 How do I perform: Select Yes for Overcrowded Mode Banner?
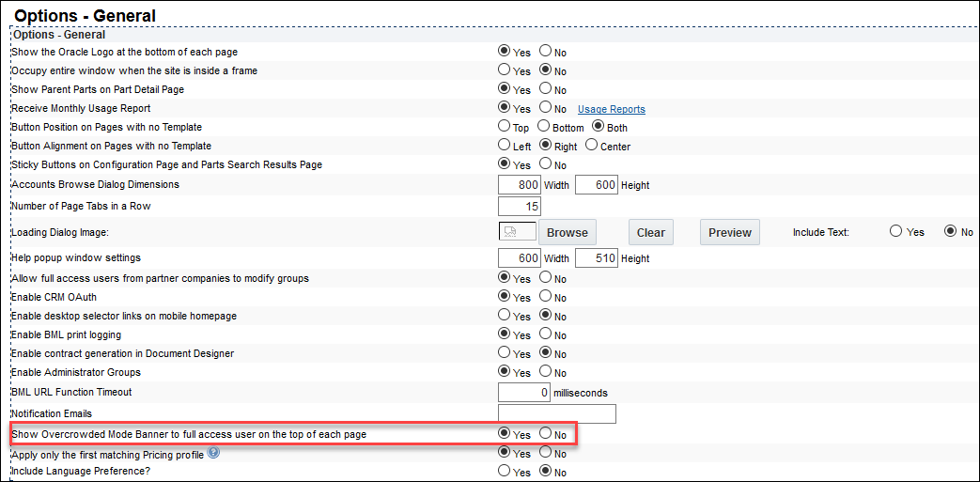coord(503,432)
